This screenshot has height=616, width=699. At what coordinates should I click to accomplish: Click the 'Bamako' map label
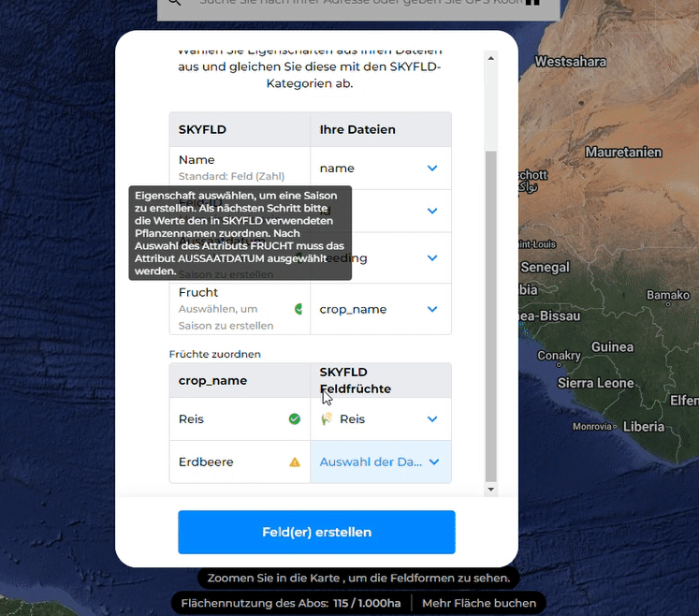click(x=668, y=295)
